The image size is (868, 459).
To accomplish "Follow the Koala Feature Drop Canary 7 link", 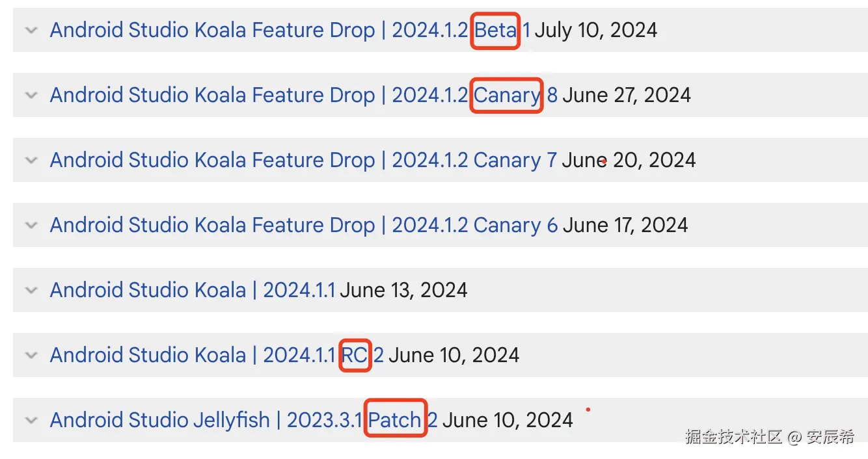I will (x=303, y=161).
